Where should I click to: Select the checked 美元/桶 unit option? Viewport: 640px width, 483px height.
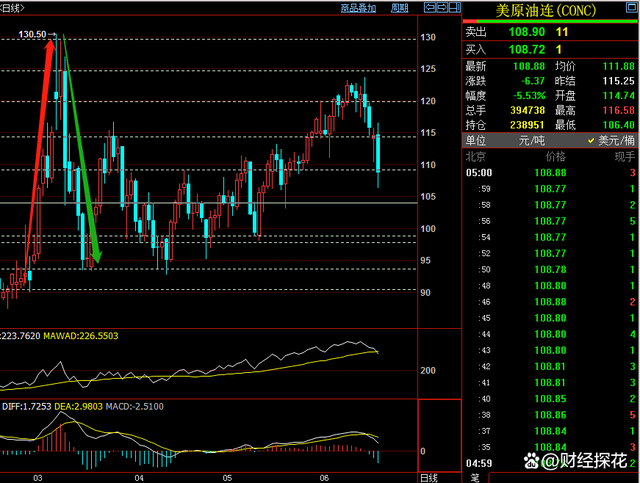click(x=611, y=141)
